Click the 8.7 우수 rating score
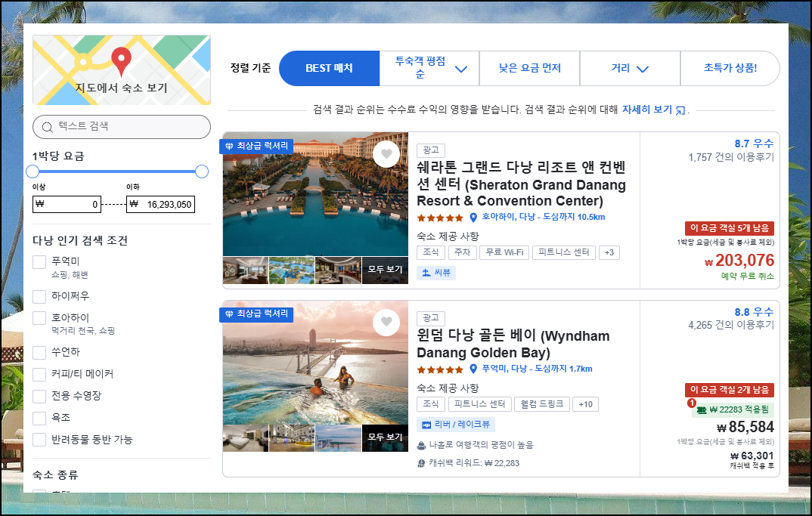The width and height of the screenshot is (812, 516). (754, 144)
